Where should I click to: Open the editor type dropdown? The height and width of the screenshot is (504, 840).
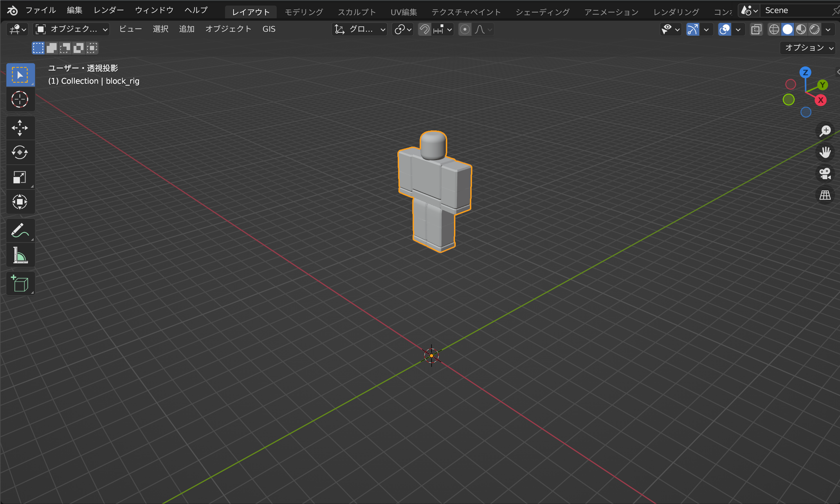pos(18,29)
